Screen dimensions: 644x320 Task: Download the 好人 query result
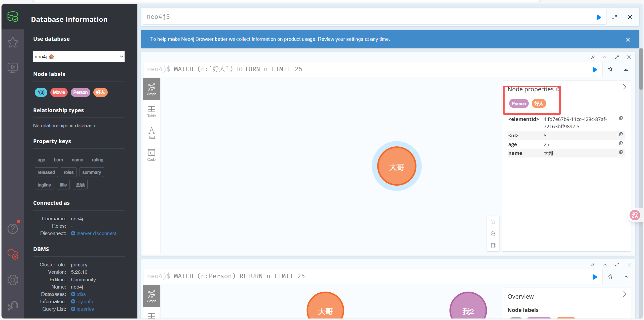tap(626, 69)
